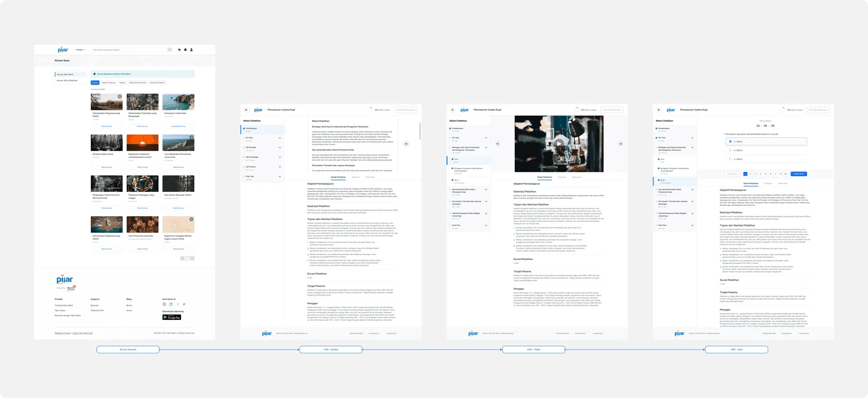Expand Pre Test section in LMS Artikel sidebar
This screenshot has height=398, width=868.
coord(279,138)
